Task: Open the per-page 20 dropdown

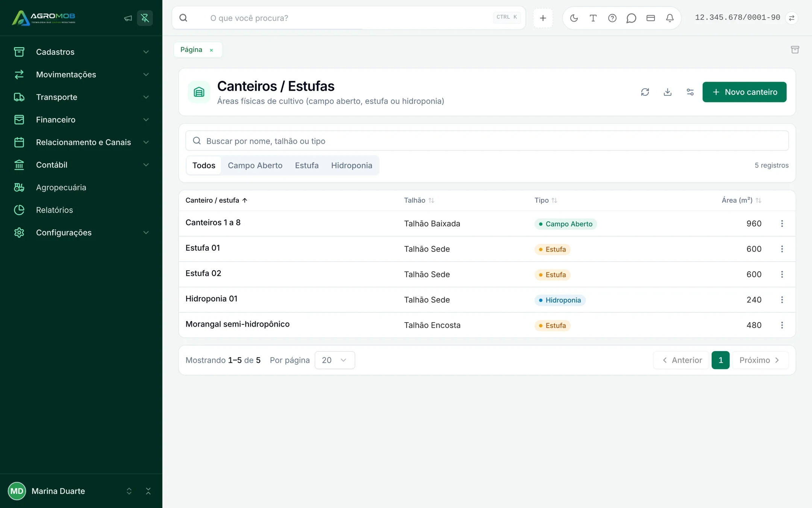Action: click(335, 360)
